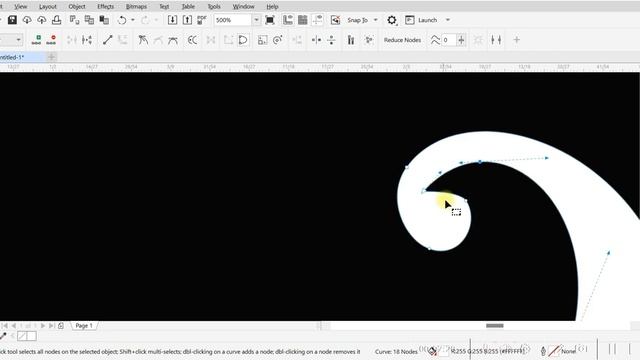Screen dimensions: 640x360
Task: Click the Reverse direction icon
Action: tap(192, 40)
